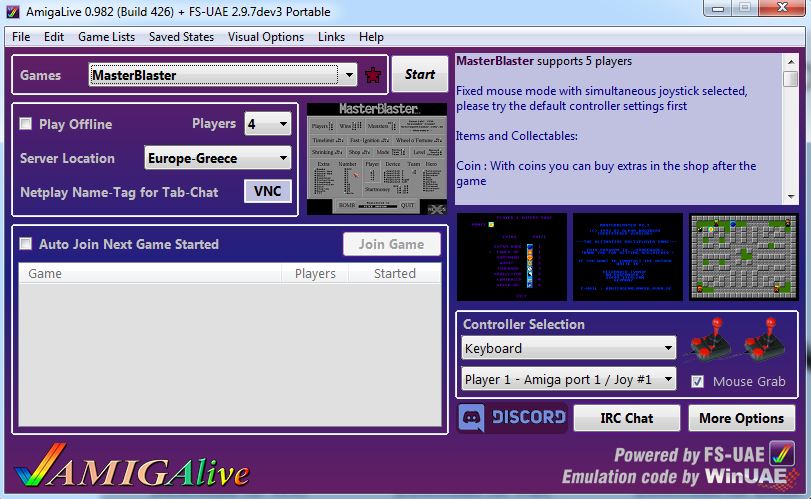811x499 pixels.
Task: Expand the Games dropdown showing MasterBlaster
Action: point(348,75)
